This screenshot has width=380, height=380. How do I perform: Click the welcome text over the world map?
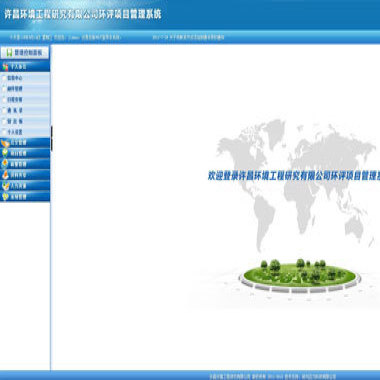(x=294, y=176)
